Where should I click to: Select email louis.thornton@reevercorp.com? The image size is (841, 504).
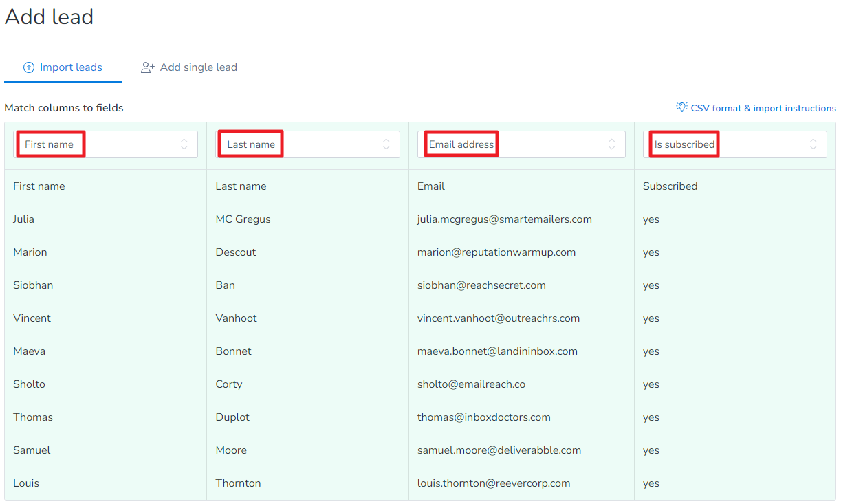click(x=493, y=483)
